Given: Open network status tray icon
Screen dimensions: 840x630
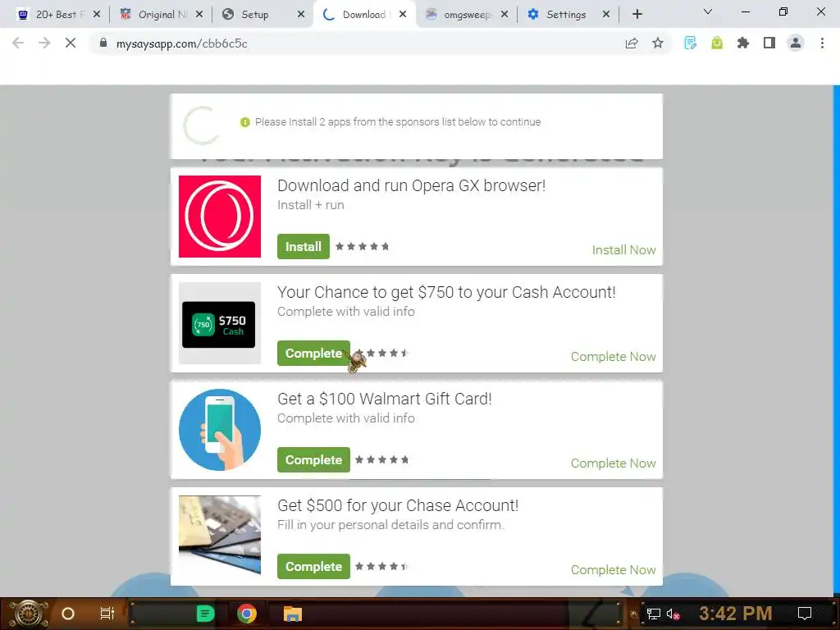Looking at the screenshot, I should click(654, 614).
